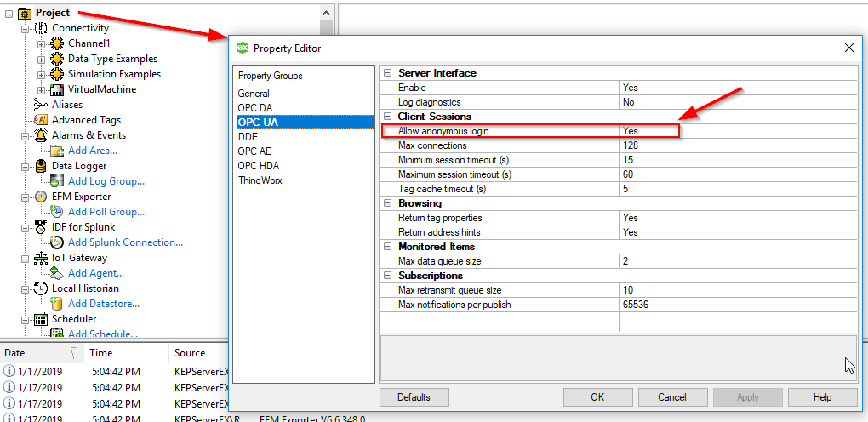868x422 pixels.
Task: Select the Data Type Examples gear icon
Action: point(57,59)
